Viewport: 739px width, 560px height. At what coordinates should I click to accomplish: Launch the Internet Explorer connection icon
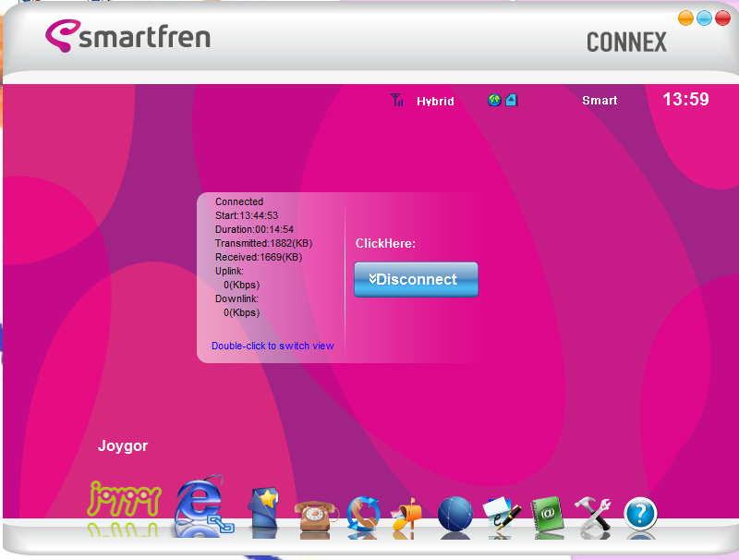coord(203,505)
